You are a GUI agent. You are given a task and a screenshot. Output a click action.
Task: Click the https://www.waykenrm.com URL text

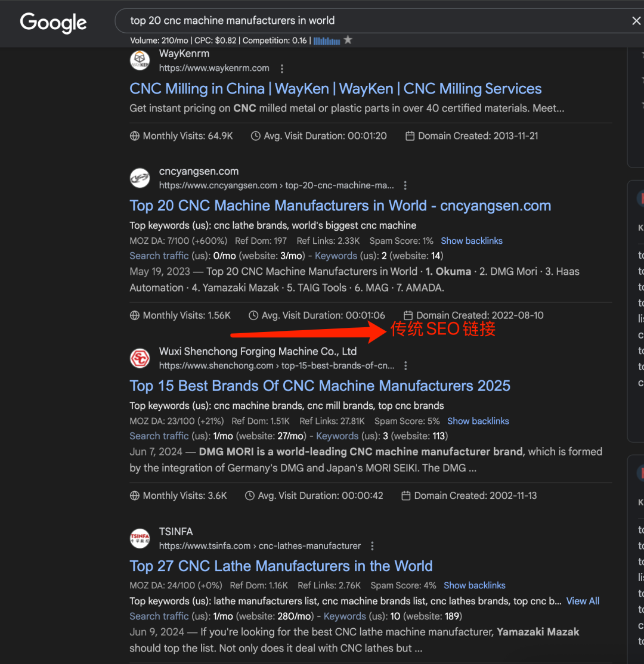214,68
